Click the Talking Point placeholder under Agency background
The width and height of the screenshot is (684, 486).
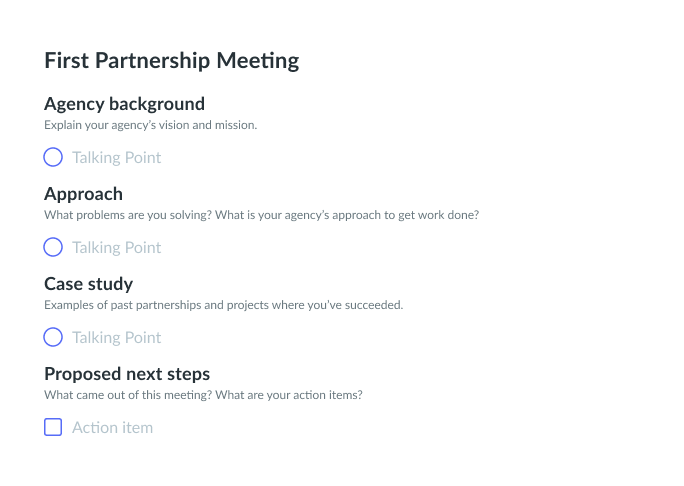[x=116, y=157]
